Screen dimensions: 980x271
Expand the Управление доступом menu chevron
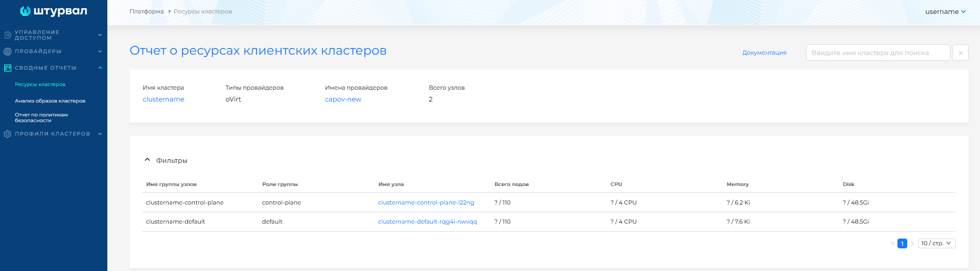click(x=100, y=35)
